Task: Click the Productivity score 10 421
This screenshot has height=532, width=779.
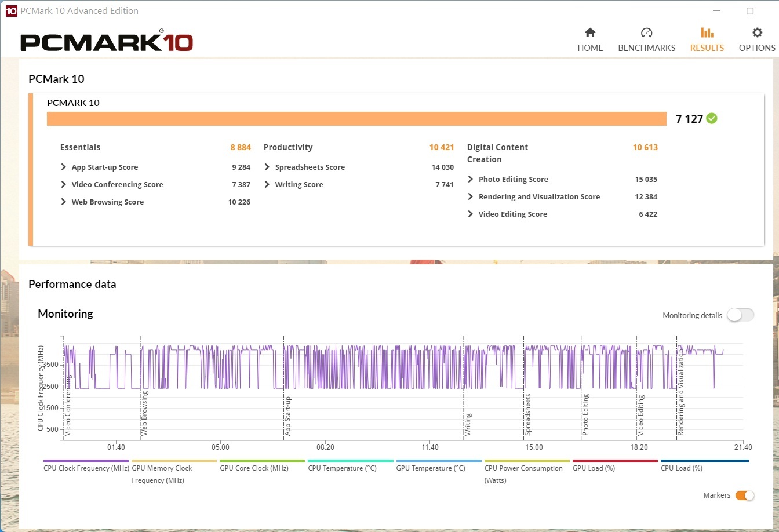Action: coord(442,147)
